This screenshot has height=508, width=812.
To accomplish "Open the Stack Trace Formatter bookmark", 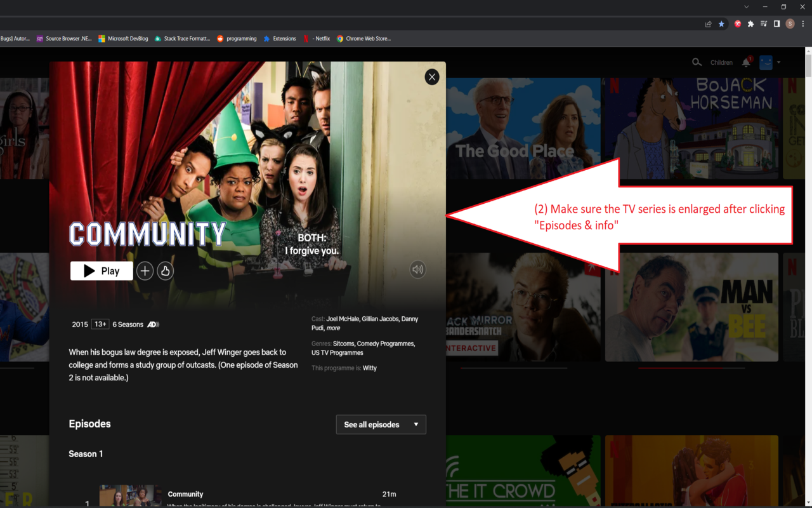I will click(x=182, y=39).
